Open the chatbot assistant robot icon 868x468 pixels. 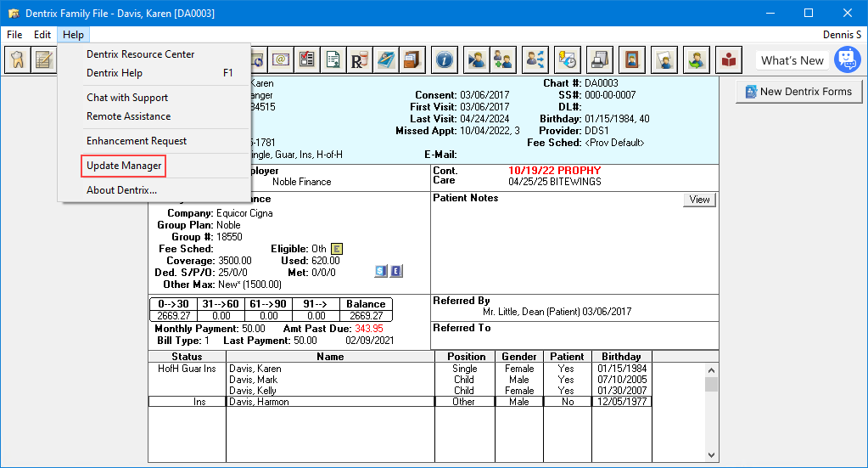coord(848,59)
